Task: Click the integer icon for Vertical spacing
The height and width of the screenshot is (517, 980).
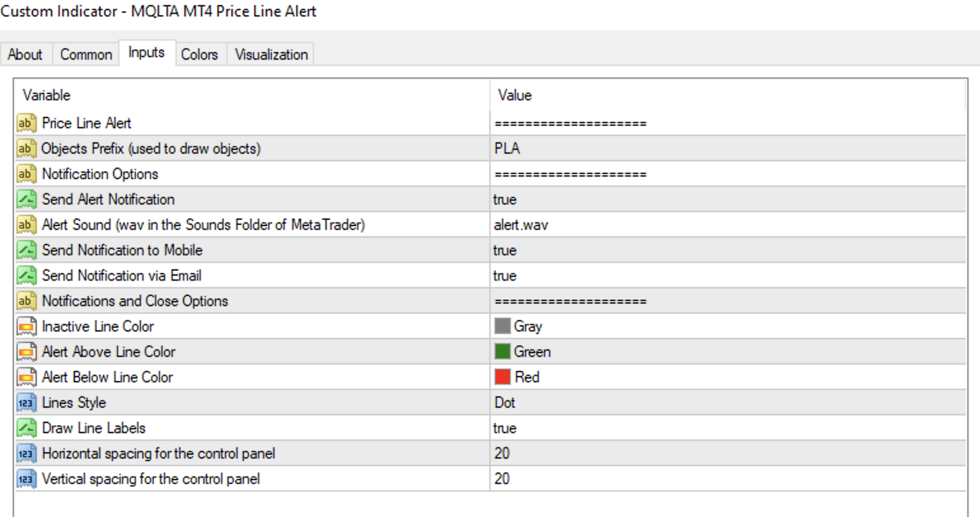Action: click(x=26, y=478)
